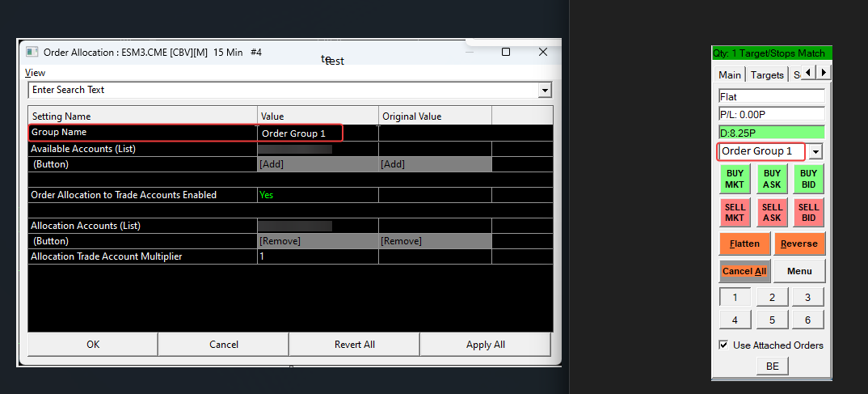Toggle Order Allocation to Trade Accounts Enabled Yes
This screenshot has width=868, height=394.
[x=317, y=195]
